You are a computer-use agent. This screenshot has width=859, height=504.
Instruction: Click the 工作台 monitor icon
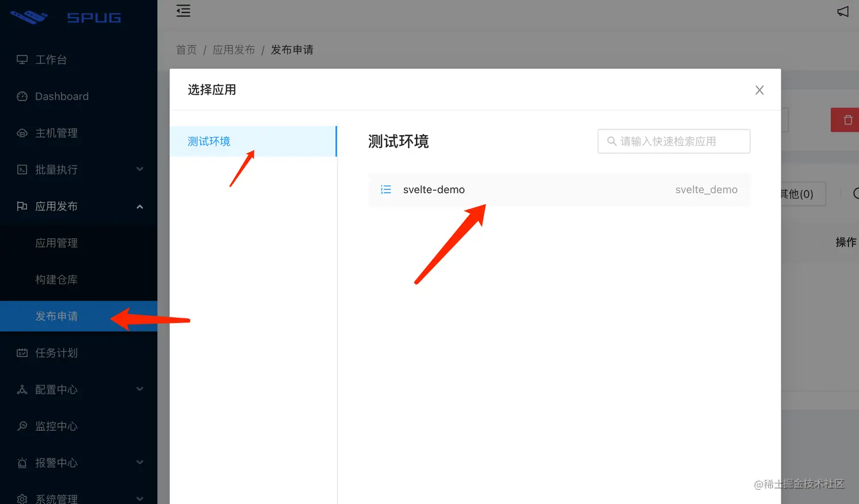(22, 60)
